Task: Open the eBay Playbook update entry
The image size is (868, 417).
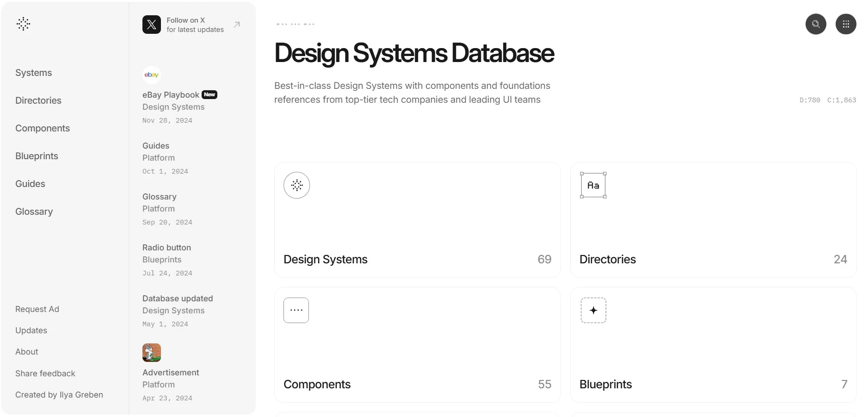Action: (171, 94)
